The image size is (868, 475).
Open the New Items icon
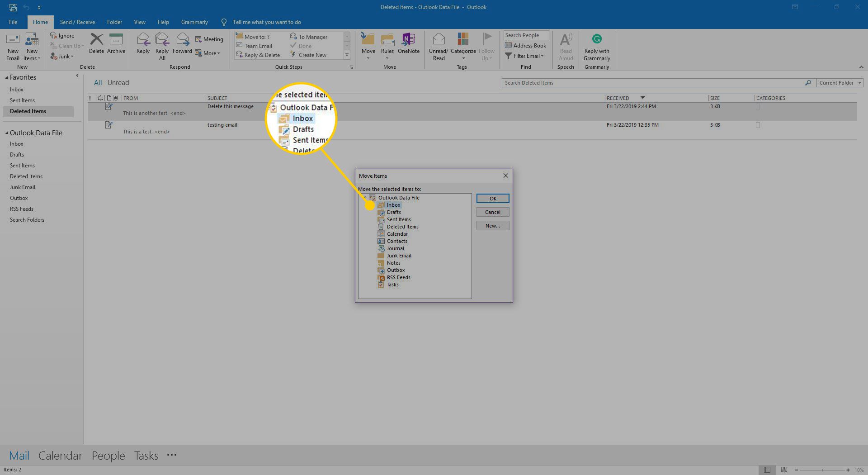pos(32,39)
